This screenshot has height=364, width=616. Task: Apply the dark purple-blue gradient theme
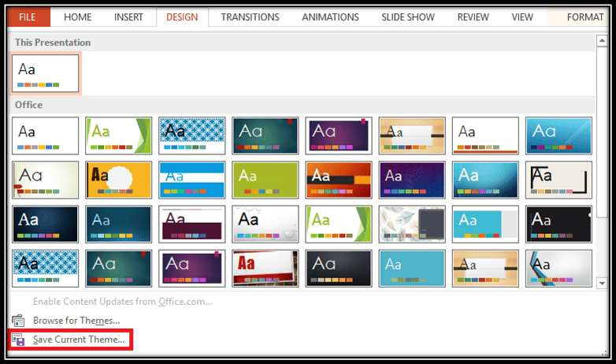(x=412, y=180)
